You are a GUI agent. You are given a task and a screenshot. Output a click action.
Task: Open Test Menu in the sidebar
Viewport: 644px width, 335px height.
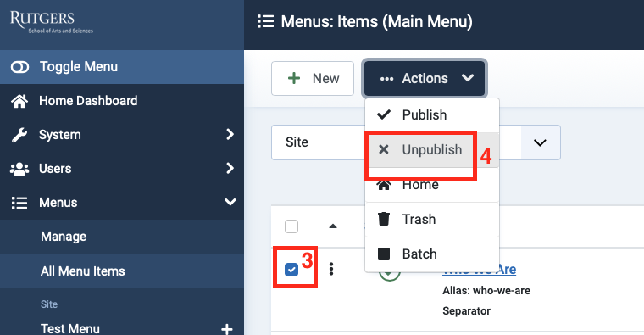(x=70, y=328)
